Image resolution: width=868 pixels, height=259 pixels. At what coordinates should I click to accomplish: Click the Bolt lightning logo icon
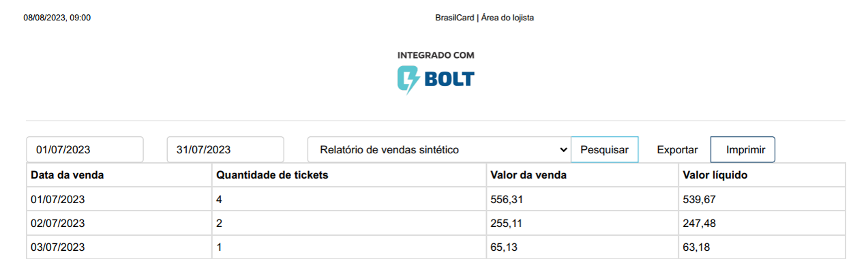[x=408, y=79]
